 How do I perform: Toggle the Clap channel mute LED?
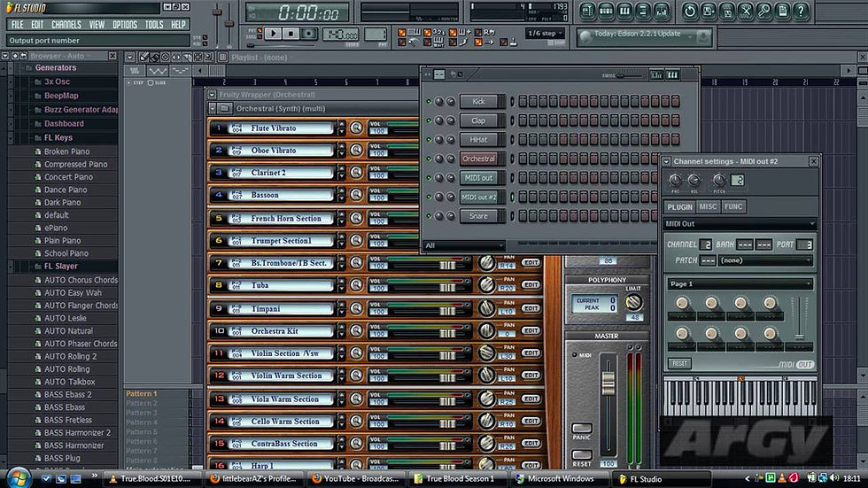point(429,120)
